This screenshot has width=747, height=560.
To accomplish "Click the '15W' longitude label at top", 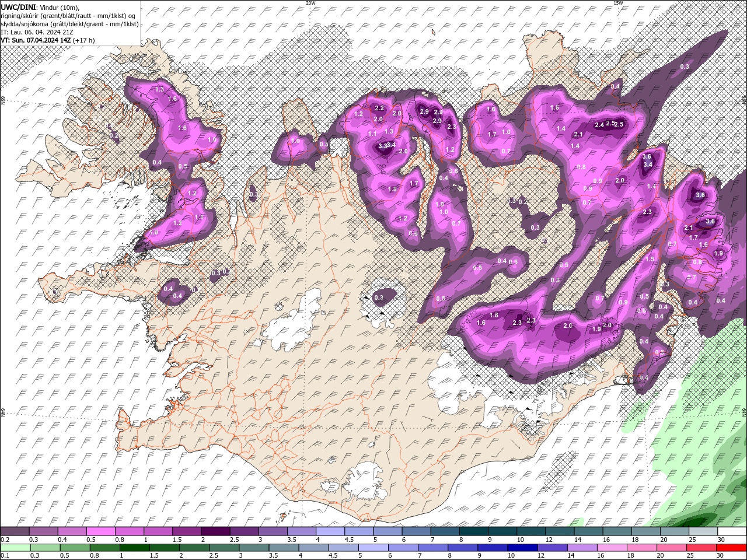I will click(618, 3).
